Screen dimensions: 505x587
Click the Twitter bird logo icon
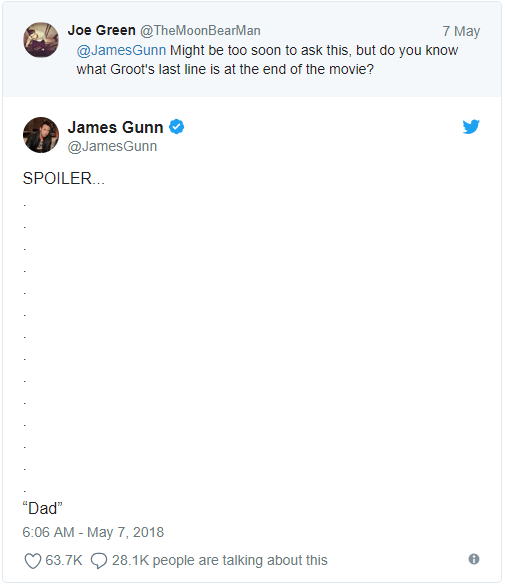[x=471, y=127]
